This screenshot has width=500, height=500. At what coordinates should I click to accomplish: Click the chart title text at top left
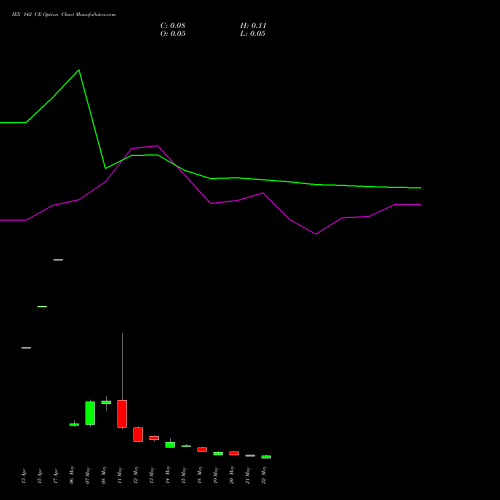coord(64,15)
